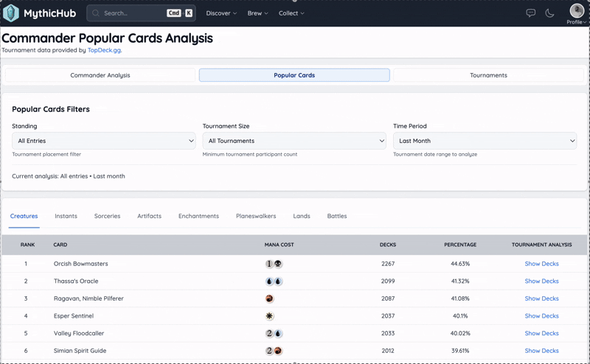Click the RANK column header
The height and width of the screenshot is (364, 590).
click(27, 245)
